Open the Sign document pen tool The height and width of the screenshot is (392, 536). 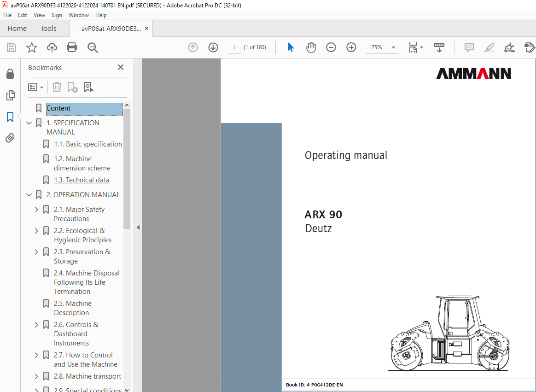(x=509, y=47)
